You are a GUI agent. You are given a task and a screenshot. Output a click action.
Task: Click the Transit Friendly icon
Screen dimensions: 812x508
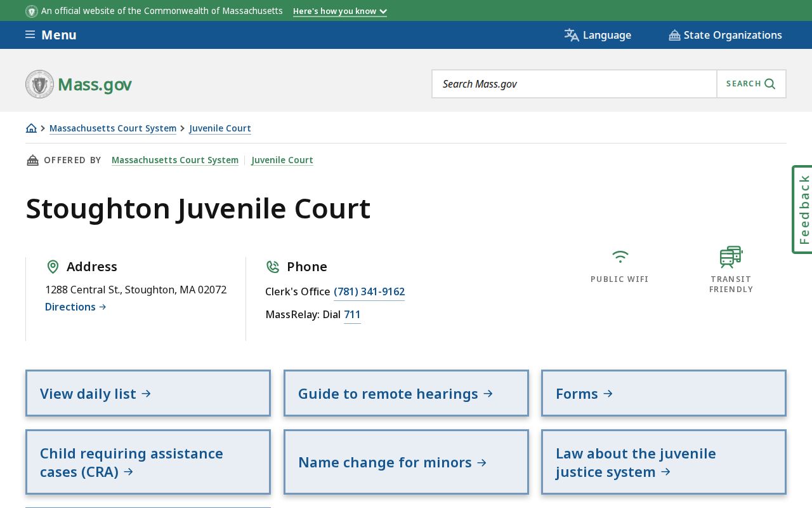tap(731, 257)
